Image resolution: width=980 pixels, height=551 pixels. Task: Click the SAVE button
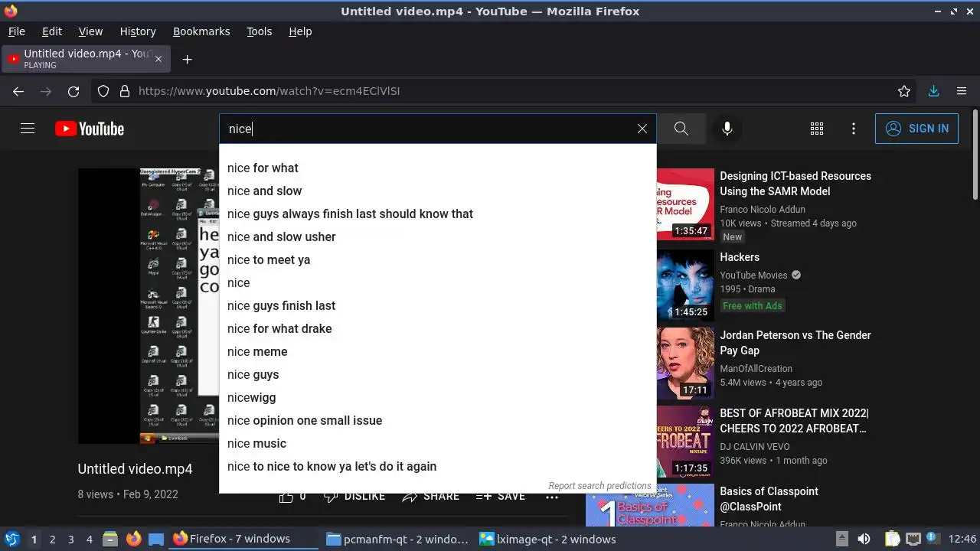pos(501,496)
